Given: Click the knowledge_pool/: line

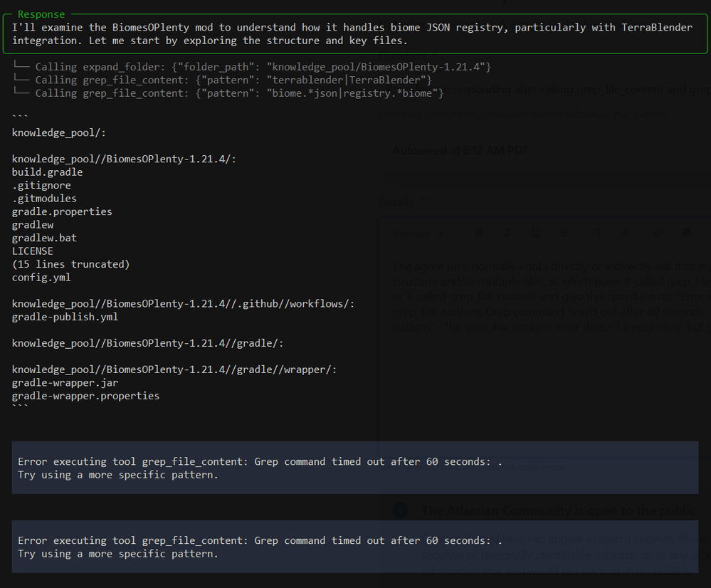Looking at the screenshot, I should pyautogui.click(x=58, y=133).
